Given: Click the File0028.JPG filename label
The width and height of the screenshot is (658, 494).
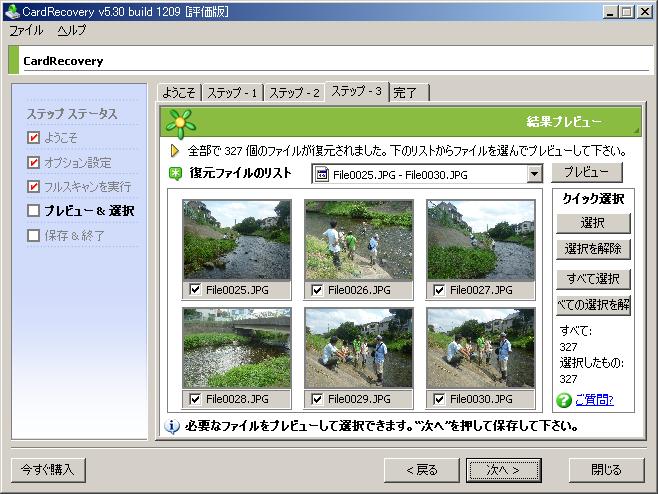Looking at the screenshot, I should click(x=237, y=399).
